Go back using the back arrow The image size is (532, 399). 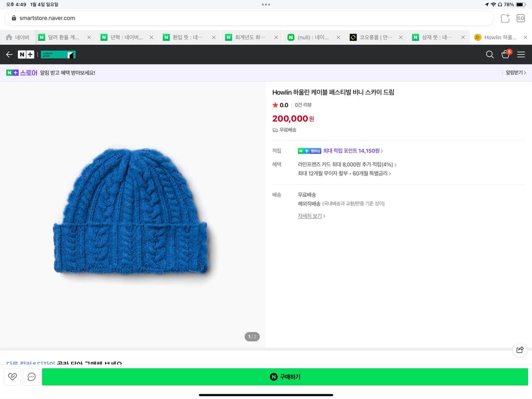pos(9,54)
